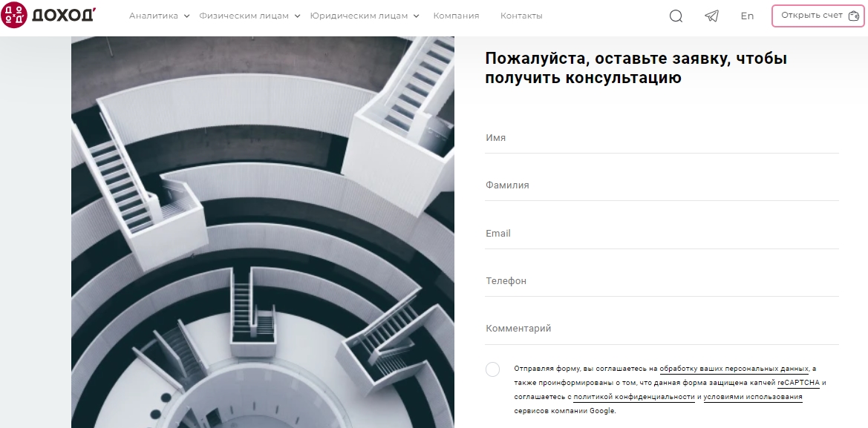This screenshot has width=868, height=428.
Task: Go to the Компания page
Action: 456,16
